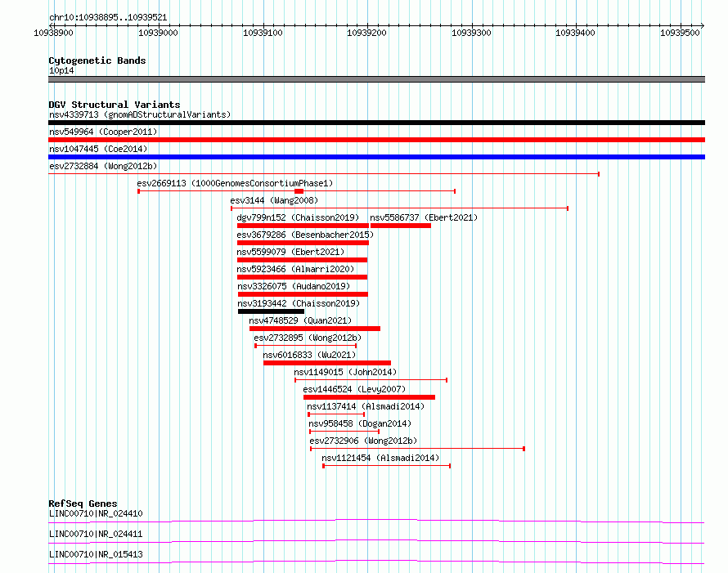
Task: Click the nsv3326075 (Audano2019) label
Action: (x=294, y=286)
